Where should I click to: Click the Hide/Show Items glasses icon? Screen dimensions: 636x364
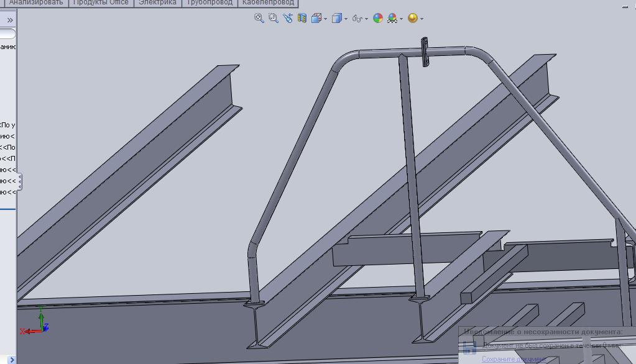(x=357, y=19)
